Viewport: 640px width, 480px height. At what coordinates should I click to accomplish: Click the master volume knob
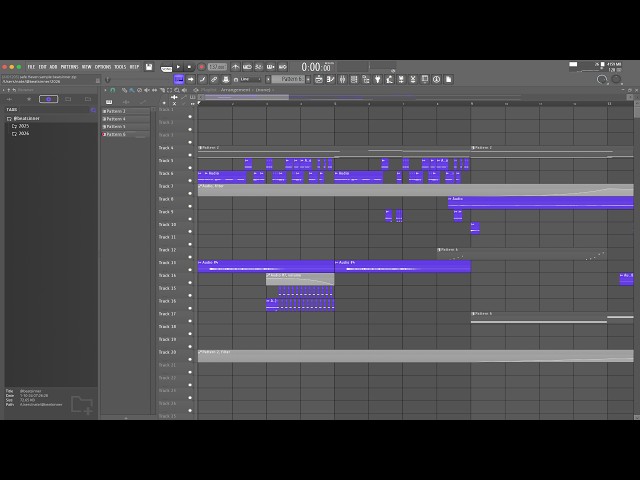(602, 79)
